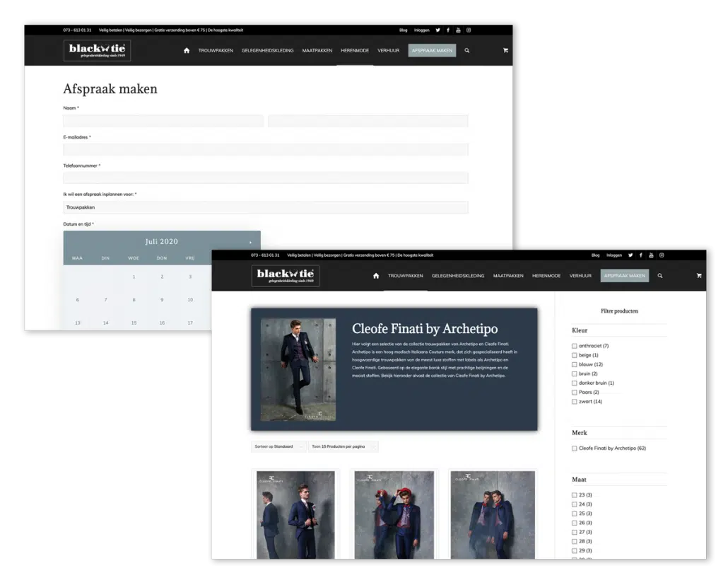Click the Instagram icon above the Afspraak maken page
Viewport: 728px width, 585px height.
click(468, 30)
